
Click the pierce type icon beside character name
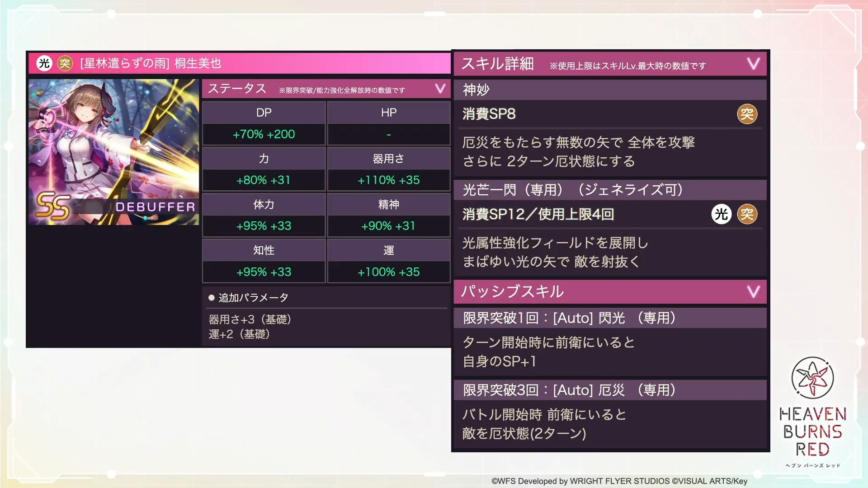tap(65, 63)
